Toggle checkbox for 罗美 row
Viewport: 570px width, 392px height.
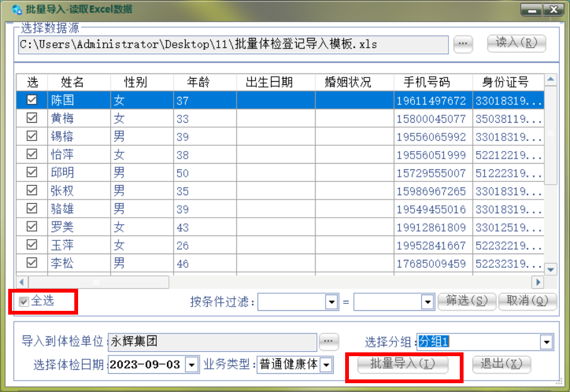click(32, 227)
